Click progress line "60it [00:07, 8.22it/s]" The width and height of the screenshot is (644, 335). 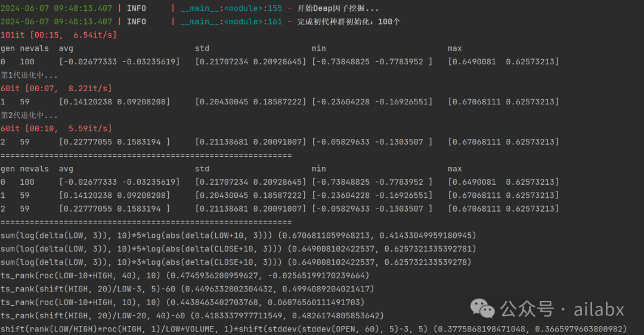tap(56, 88)
